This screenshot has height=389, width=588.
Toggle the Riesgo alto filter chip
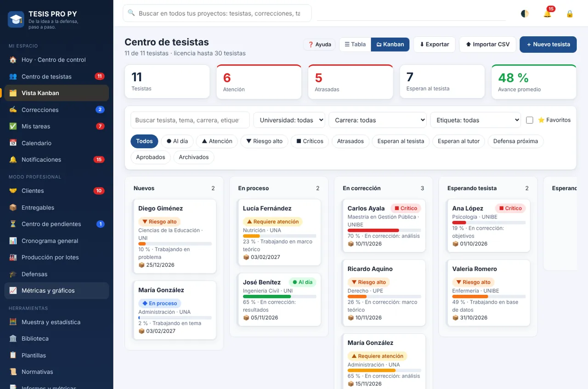265,141
